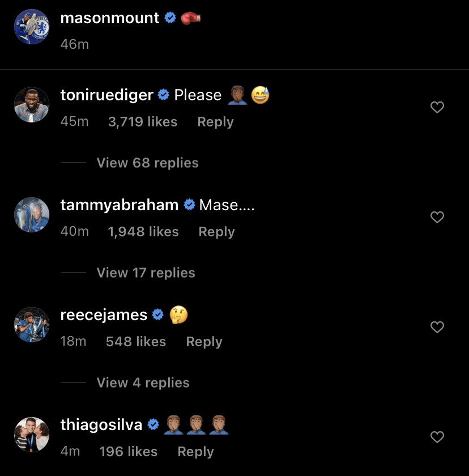Expand View 68 replies
The image size is (469, 476).
pyautogui.click(x=147, y=163)
